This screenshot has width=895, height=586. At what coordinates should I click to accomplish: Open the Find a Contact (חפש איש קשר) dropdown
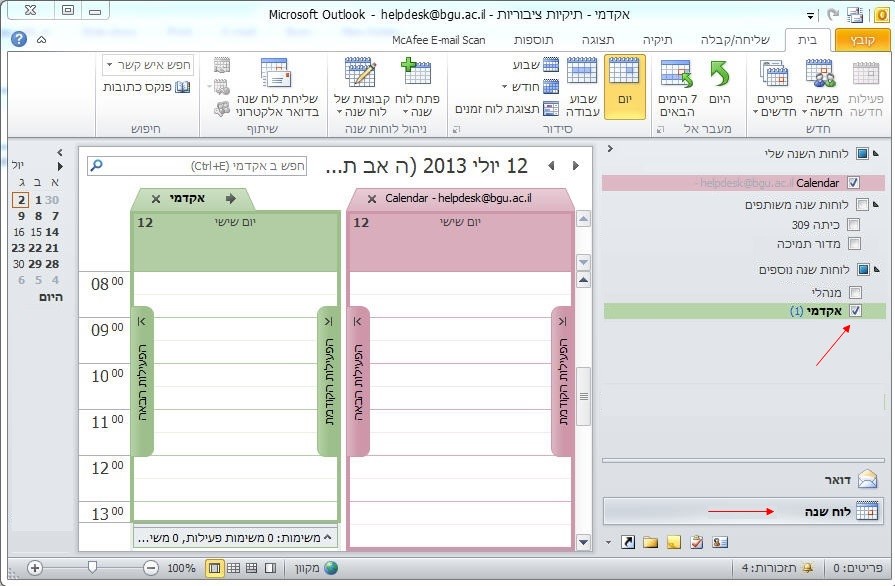pyautogui.click(x=110, y=65)
